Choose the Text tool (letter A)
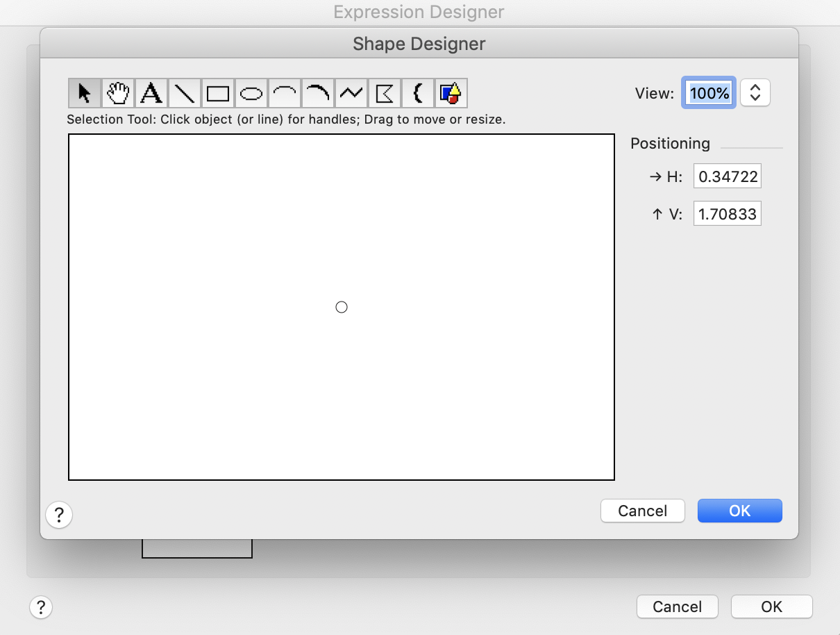The image size is (840, 635). (x=151, y=93)
